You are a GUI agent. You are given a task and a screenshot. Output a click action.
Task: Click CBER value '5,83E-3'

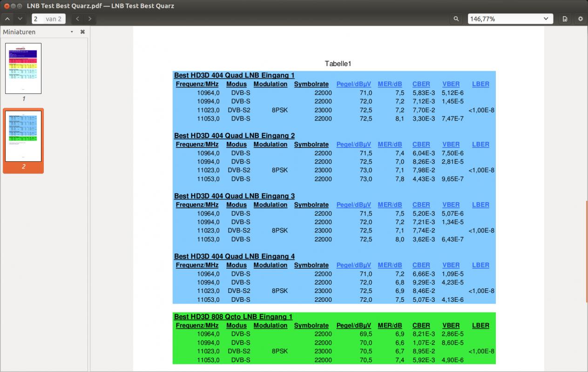point(424,93)
